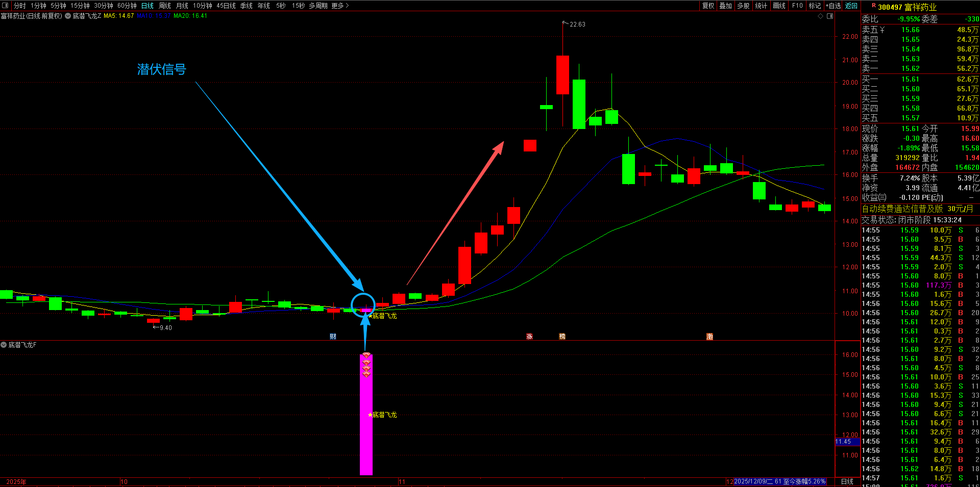This screenshot has width=980, height=487.
Task: Click the 买一 price 15.61
Action: [x=911, y=80]
